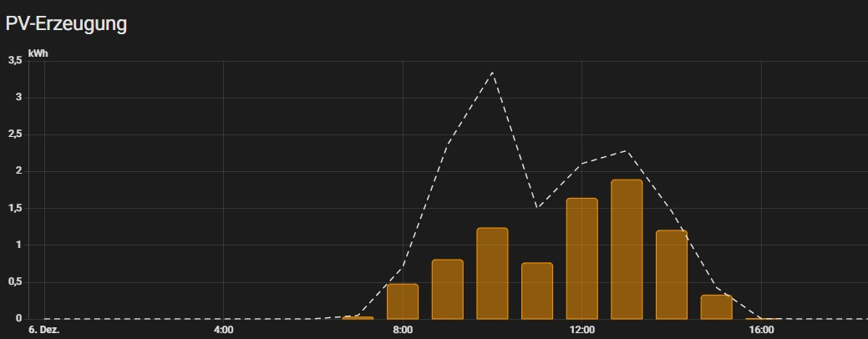Click the PV-Erzeugung chart title

[x=66, y=24]
